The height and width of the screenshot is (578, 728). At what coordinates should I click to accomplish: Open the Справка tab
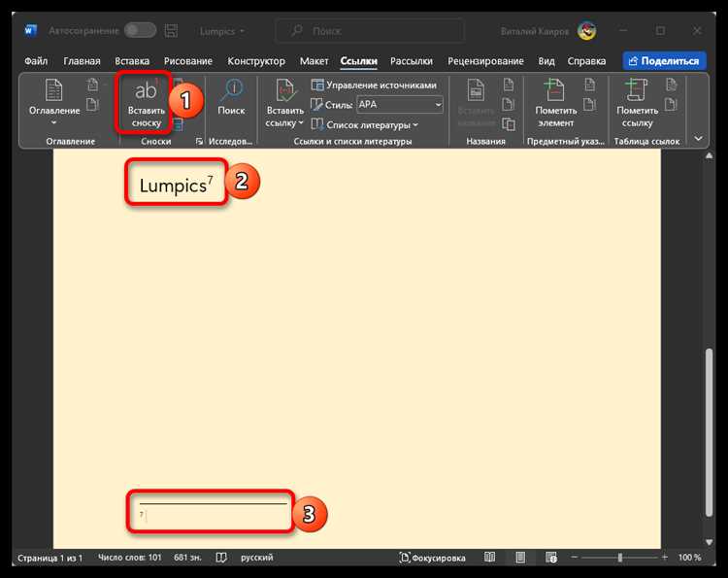586,61
